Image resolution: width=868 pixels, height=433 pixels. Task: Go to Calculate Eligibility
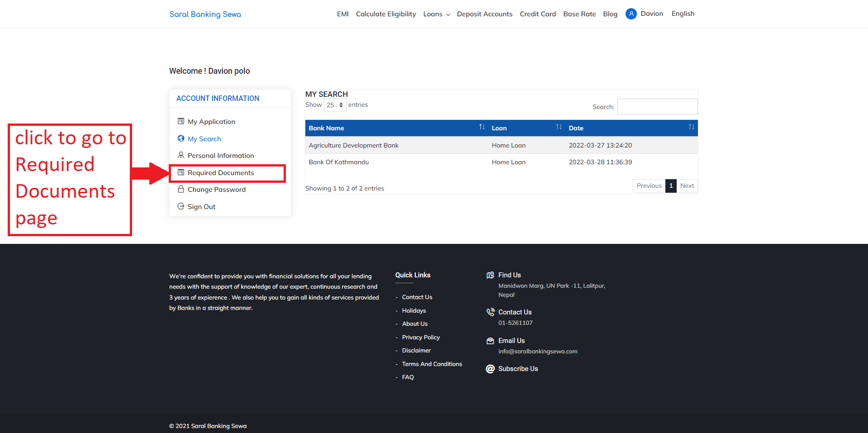click(386, 14)
